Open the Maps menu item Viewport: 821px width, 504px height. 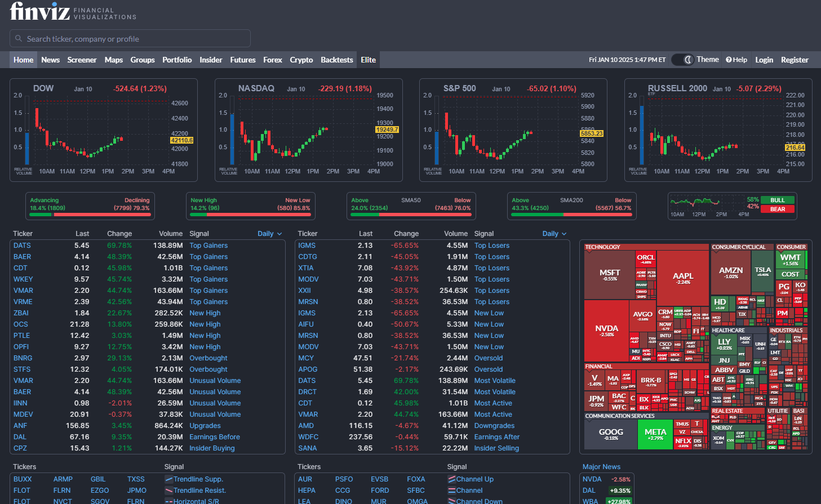[x=113, y=60]
